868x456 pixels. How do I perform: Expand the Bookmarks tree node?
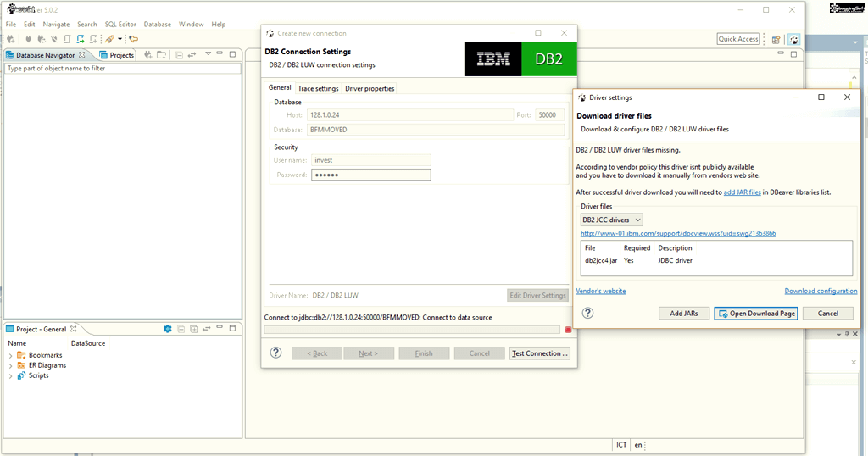(x=10, y=355)
